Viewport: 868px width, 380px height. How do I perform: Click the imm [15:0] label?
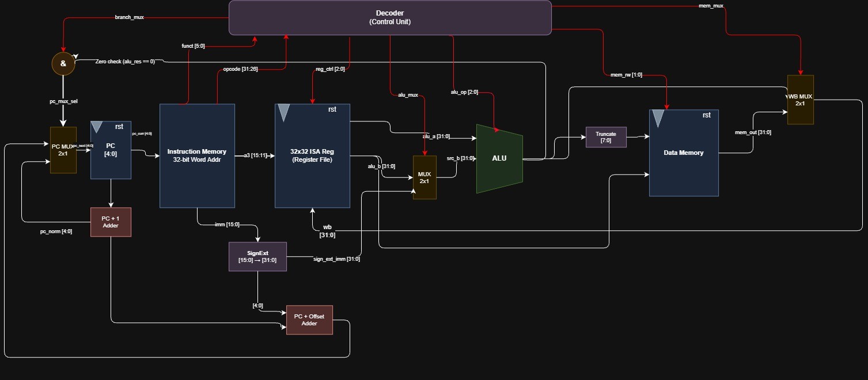[x=226, y=224]
